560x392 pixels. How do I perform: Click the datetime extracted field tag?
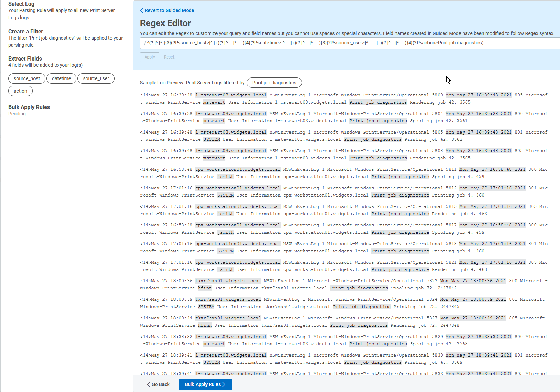coord(61,78)
